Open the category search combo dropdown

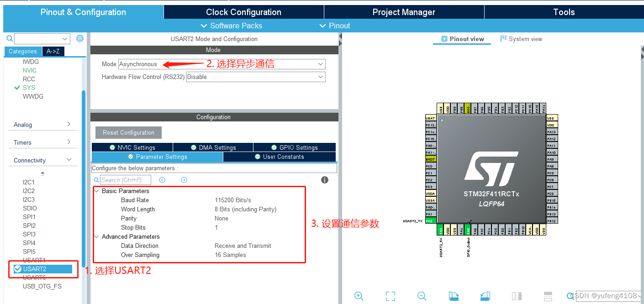(66, 39)
